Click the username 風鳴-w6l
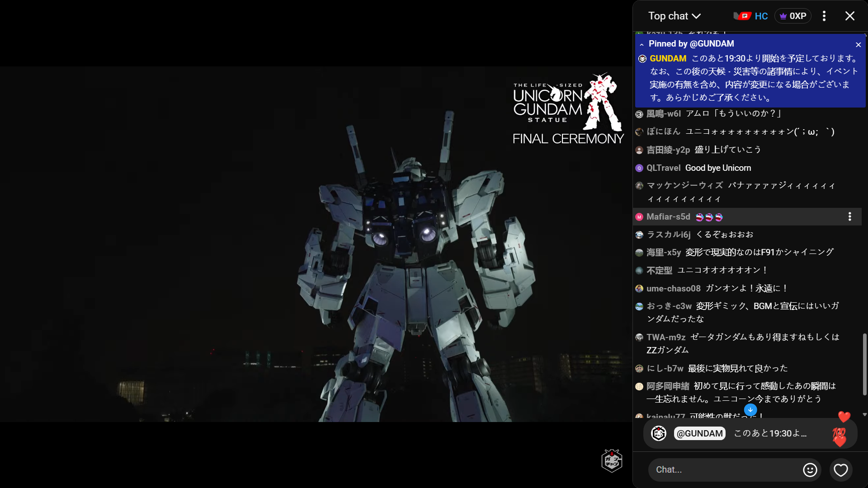Image resolution: width=868 pixels, height=488 pixels. pyautogui.click(x=663, y=114)
